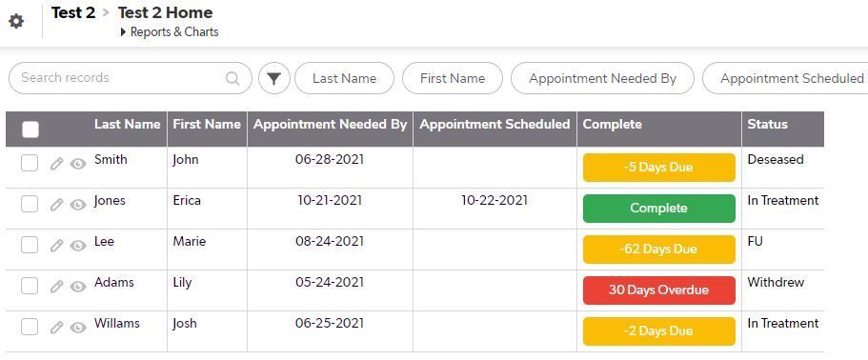Sort by the Status column header
Viewport: 868px width, 360px height.
click(x=767, y=125)
